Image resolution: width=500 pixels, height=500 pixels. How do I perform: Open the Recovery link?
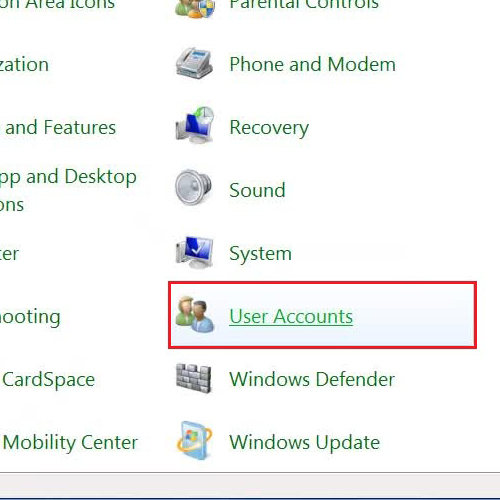pos(269,128)
